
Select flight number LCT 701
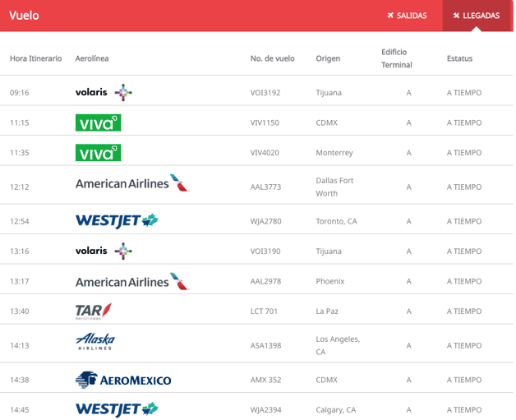(265, 311)
